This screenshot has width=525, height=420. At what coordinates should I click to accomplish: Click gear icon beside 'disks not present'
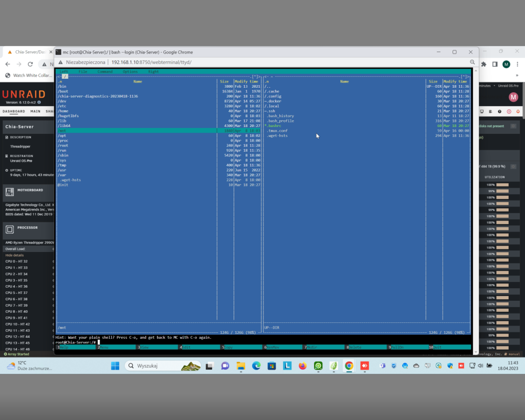point(513,126)
